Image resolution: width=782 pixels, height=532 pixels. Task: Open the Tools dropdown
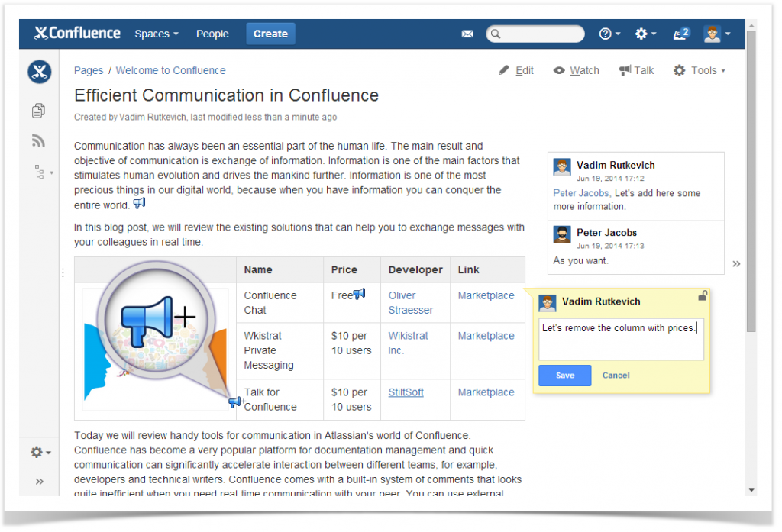click(x=698, y=70)
